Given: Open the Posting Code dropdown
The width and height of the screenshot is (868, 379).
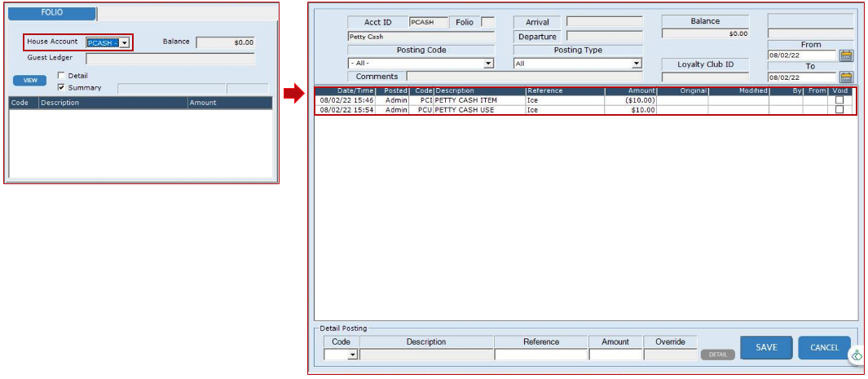Looking at the screenshot, I should (x=488, y=63).
